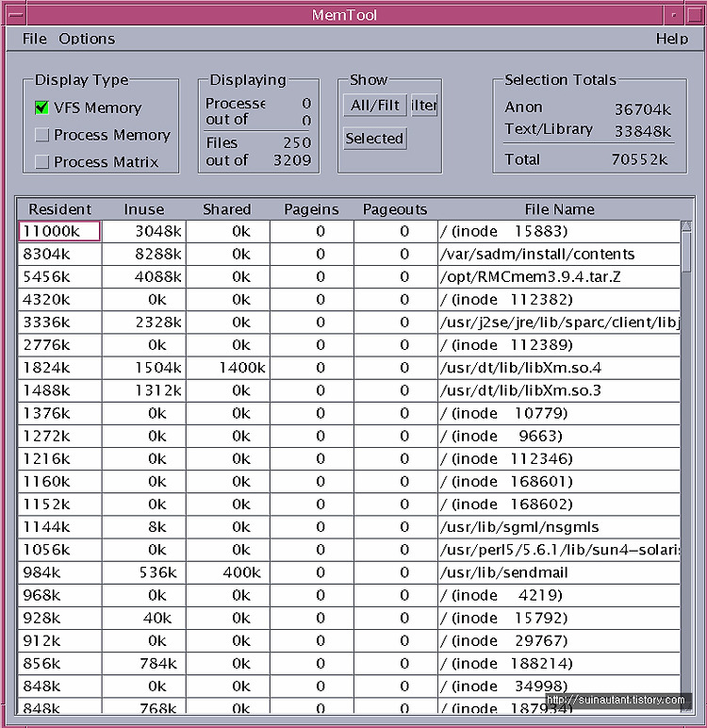Click the scrollbar up arrow

coord(686,226)
